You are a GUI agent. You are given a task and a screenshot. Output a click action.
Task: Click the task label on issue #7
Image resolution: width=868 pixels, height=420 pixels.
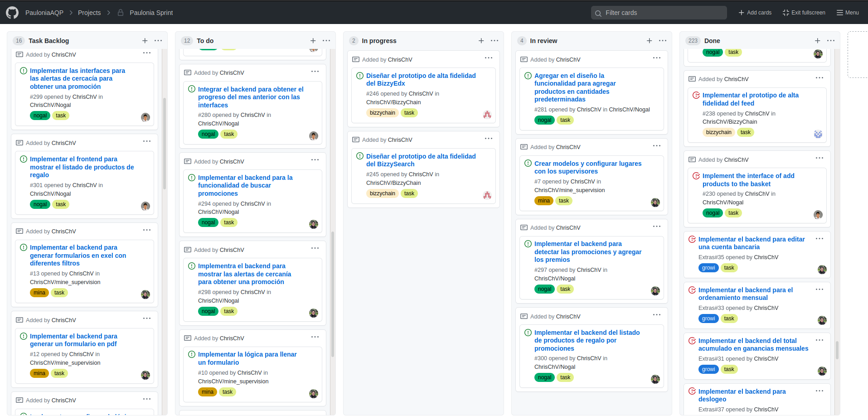564,201
